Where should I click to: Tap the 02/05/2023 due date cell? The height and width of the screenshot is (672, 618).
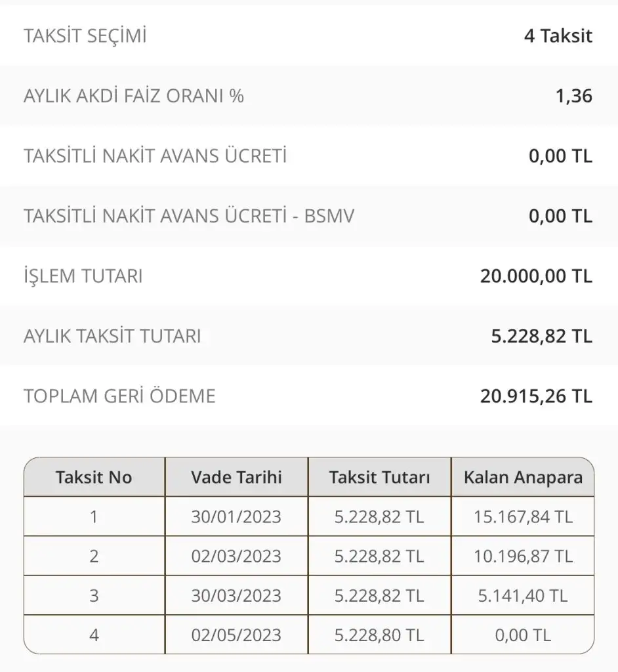(236, 635)
